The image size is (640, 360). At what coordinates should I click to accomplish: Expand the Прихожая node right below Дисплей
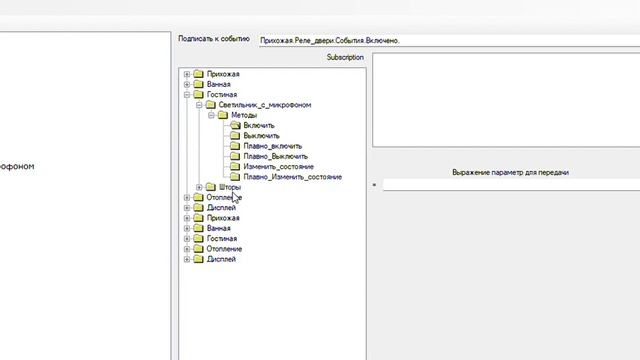187,218
